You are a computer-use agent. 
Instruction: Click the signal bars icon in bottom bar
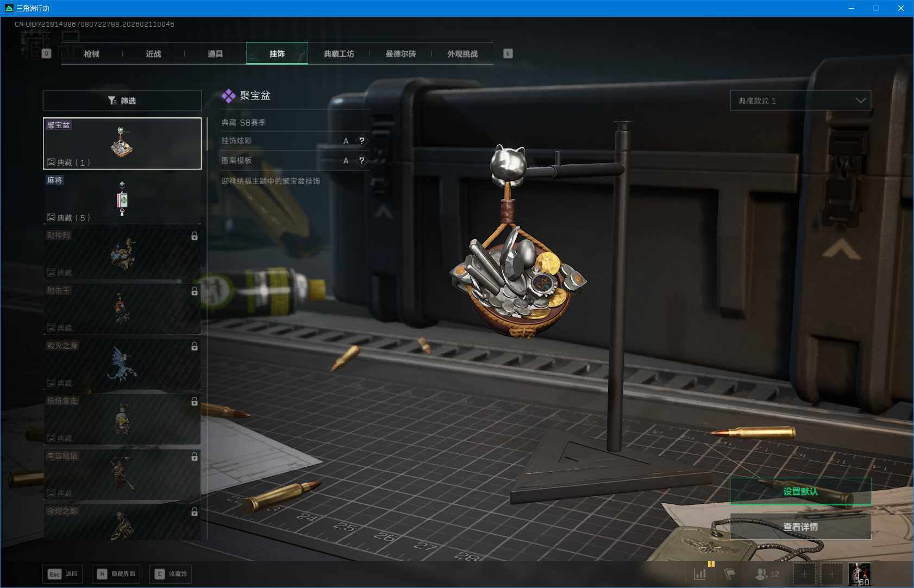[700, 574]
